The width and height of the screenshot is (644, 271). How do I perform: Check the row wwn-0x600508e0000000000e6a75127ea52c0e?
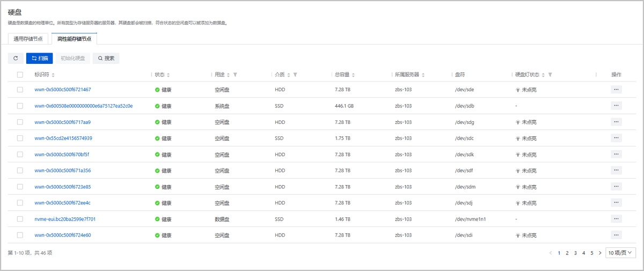pos(20,106)
